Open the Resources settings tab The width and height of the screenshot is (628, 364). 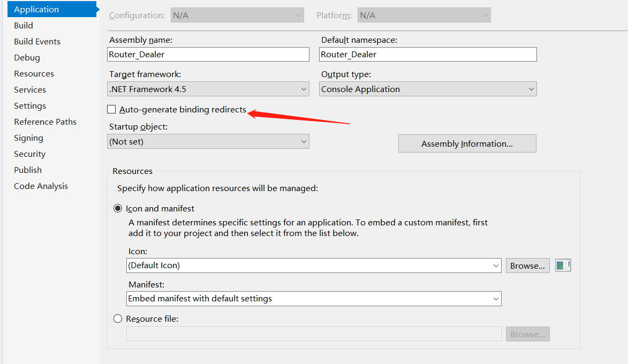(x=34, y=73)
